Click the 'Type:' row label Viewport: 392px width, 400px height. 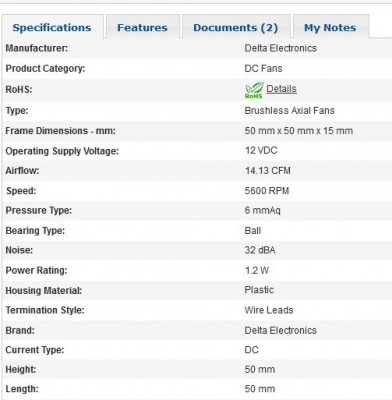point(17,111)
